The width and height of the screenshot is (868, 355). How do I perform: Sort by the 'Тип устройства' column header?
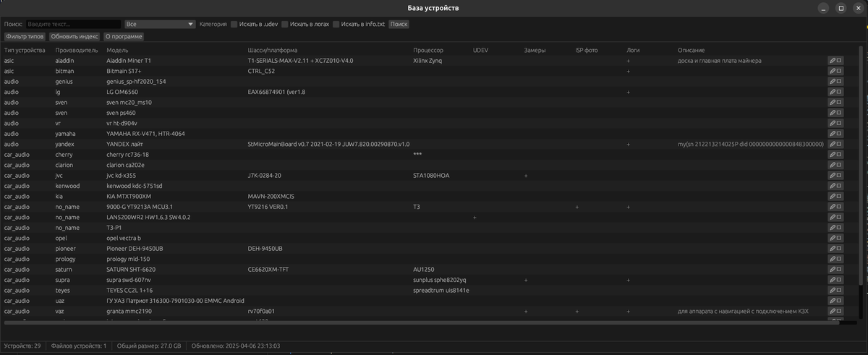click(x=25, y=51)
